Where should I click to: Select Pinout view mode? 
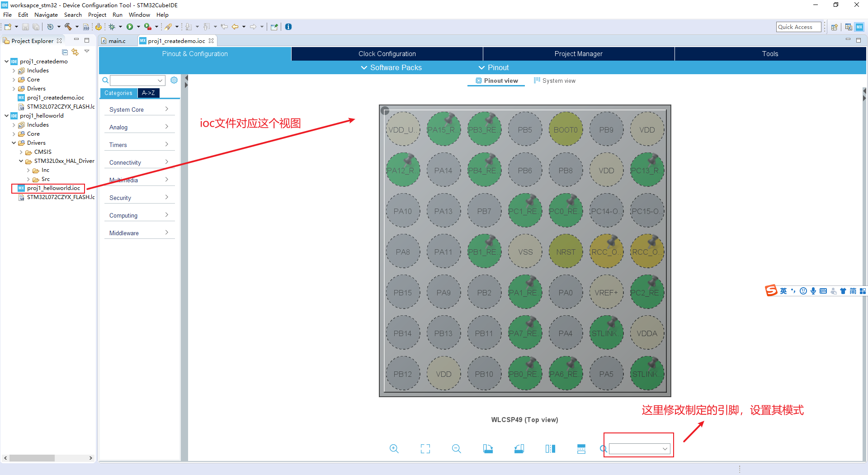496,81
